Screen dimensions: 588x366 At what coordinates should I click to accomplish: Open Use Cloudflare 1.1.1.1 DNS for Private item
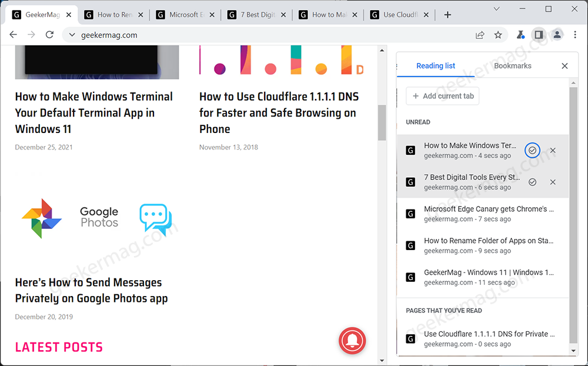[x=483, y=338]
